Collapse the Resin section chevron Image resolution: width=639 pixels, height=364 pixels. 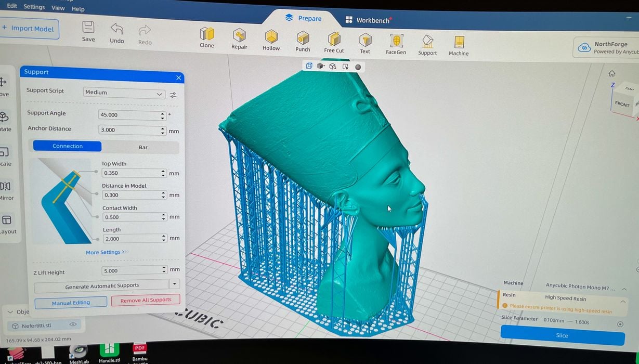(x=623, y=301)
